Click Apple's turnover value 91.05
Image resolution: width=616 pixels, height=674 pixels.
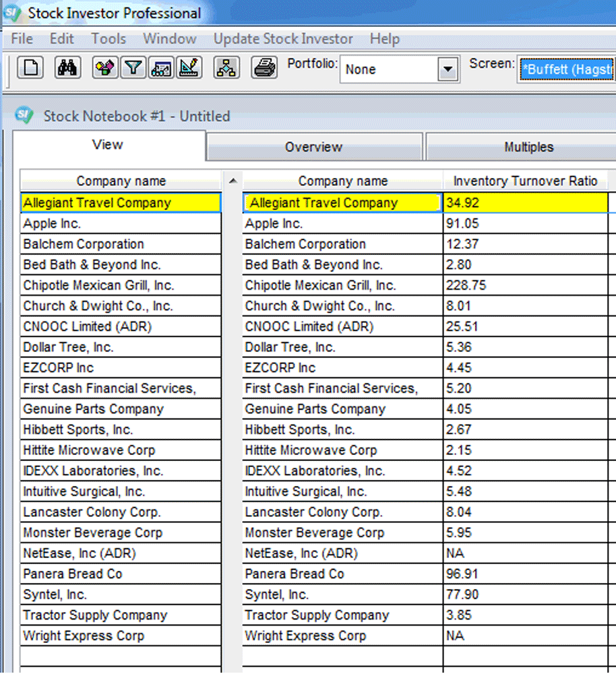(x=525, y=224)
